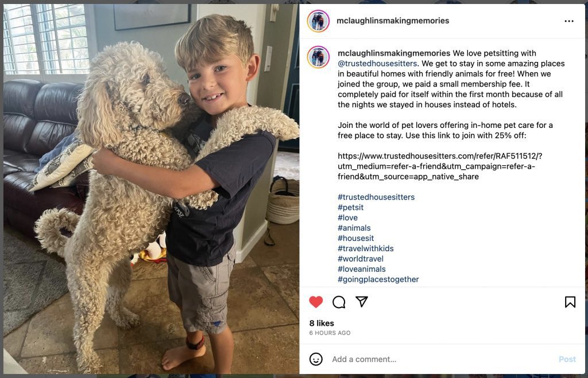This screenshot has height=378, width=588.
Task: Click the Add a comment field
Action: [443, 359]
